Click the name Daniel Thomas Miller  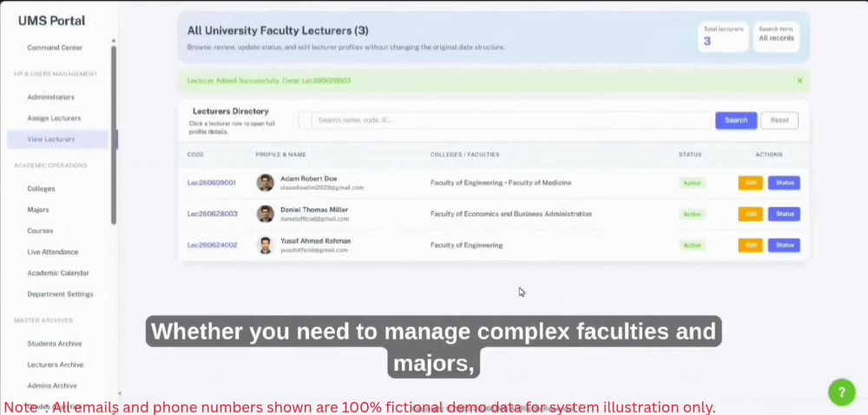coord(314,210)
